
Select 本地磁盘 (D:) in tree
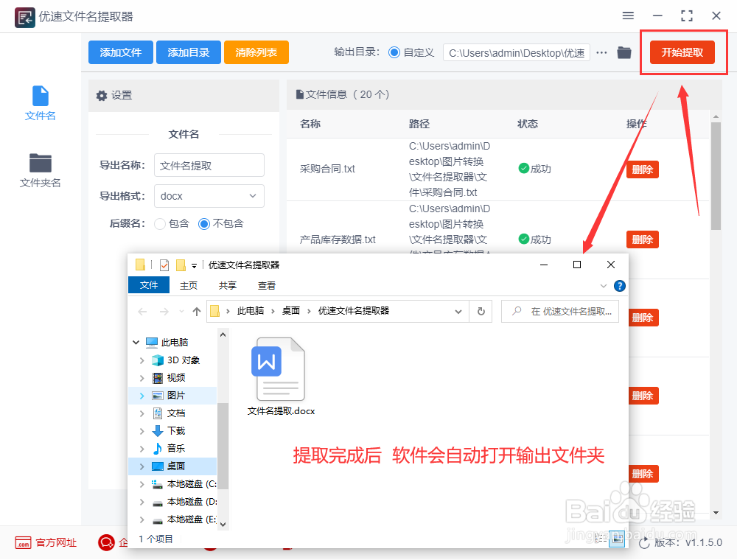[184, 502]
